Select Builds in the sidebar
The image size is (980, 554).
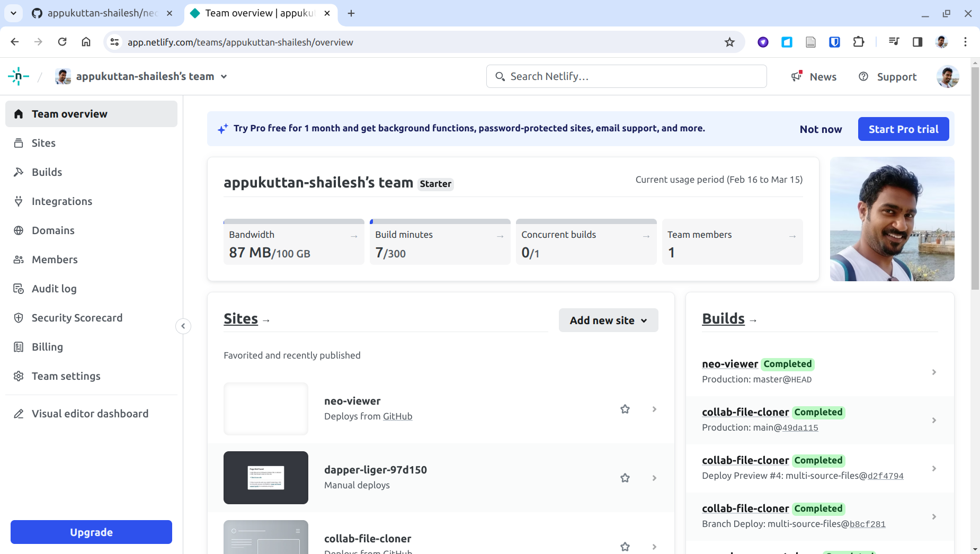[x=47, y=172]
